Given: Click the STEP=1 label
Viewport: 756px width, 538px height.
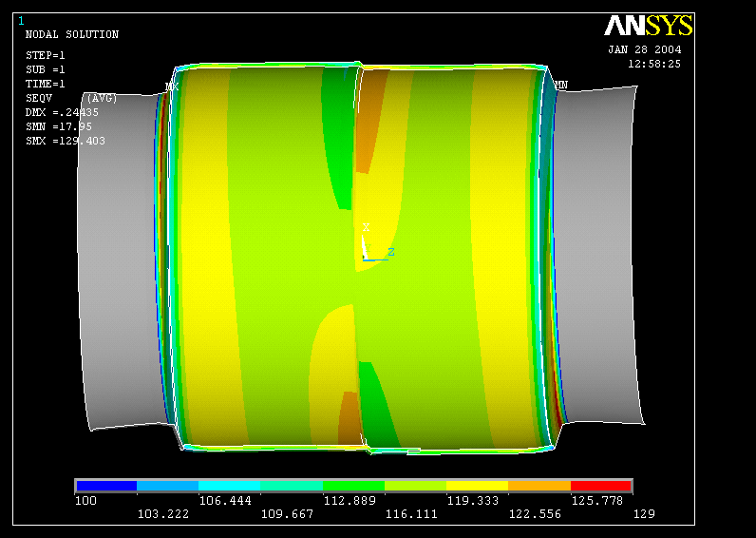Looking at the screenshot, I should pyautogui.click(x=46, y=55).
